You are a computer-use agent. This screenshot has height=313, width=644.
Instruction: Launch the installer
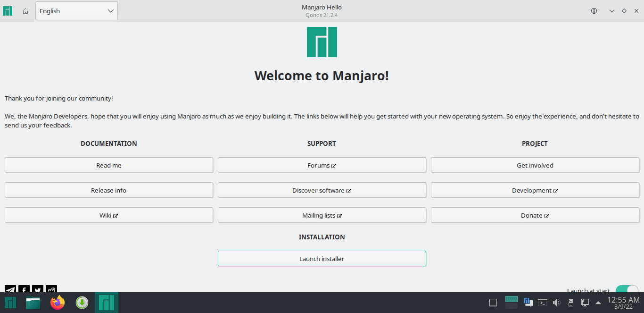322,259
